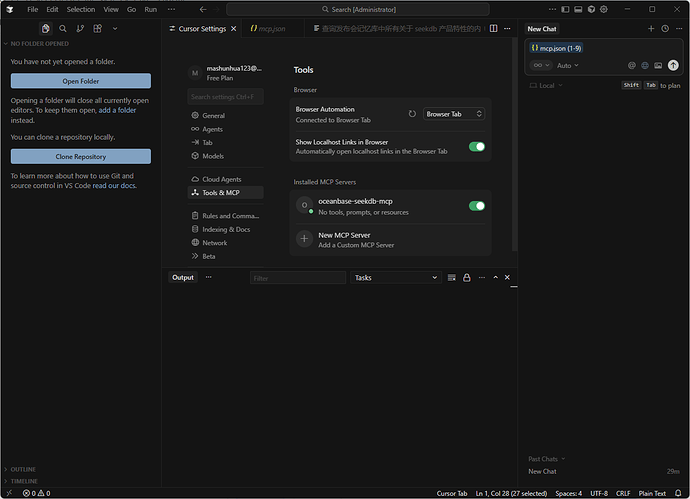
Task: Click the Open Folder button
Action: tap(81, 81)
